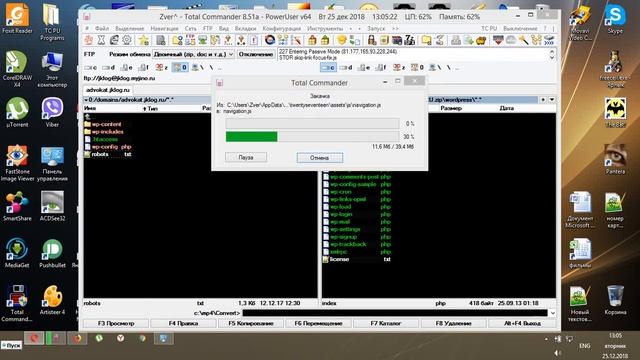Click Отмена to cancel the upload
The image size is (640, 360).
pos(320,158)
